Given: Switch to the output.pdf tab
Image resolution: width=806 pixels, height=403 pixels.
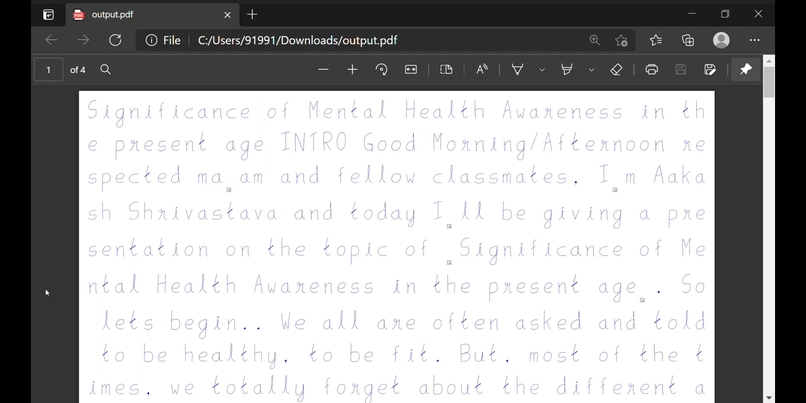Looking at the screenshot, I should 152,14.
